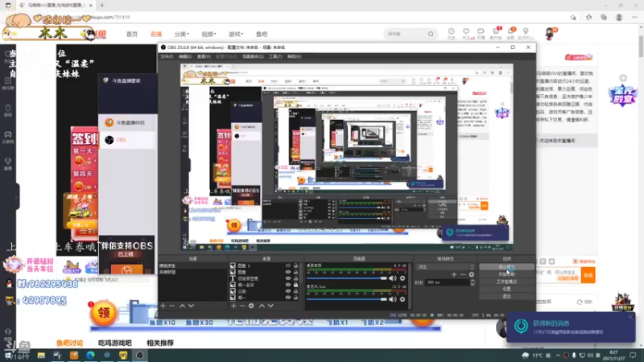Toggle lock on 图像 2 source
Screen dimensions: 644x362
coord(295,265)
